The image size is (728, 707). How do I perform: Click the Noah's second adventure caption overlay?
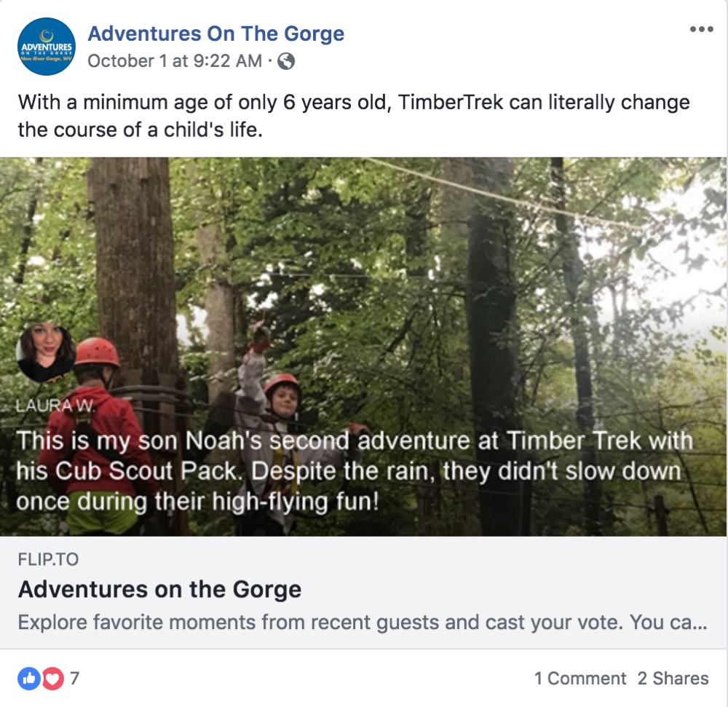(x=355, y=470)
